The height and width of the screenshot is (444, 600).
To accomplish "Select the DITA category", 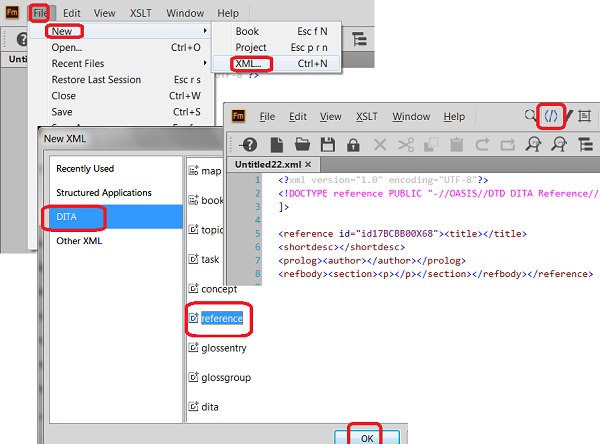I will (116, 217).
